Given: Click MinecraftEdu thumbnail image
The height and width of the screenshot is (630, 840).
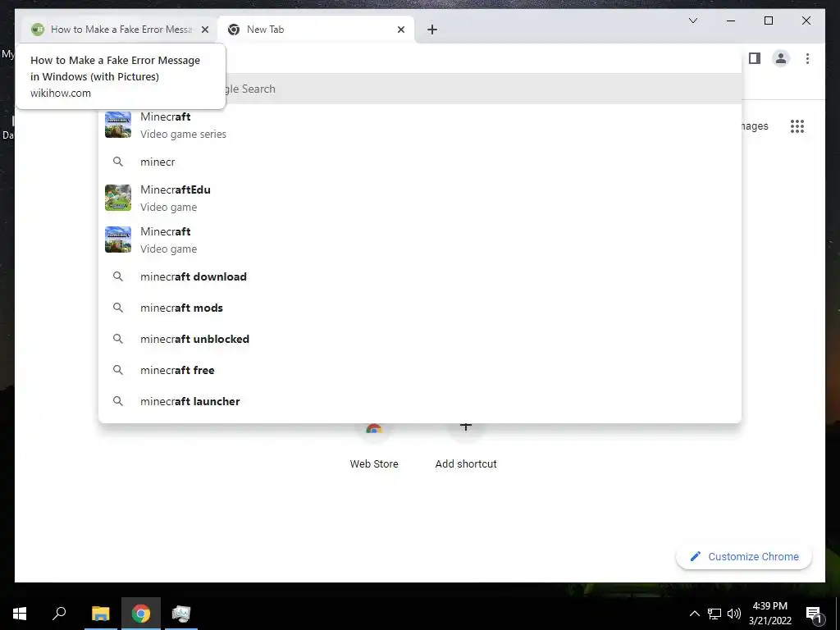Looking at the screenshot, I should 118,198.
